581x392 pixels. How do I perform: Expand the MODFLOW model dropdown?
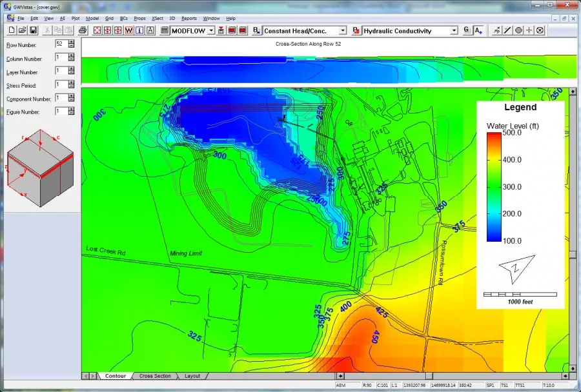coord(211,31)
